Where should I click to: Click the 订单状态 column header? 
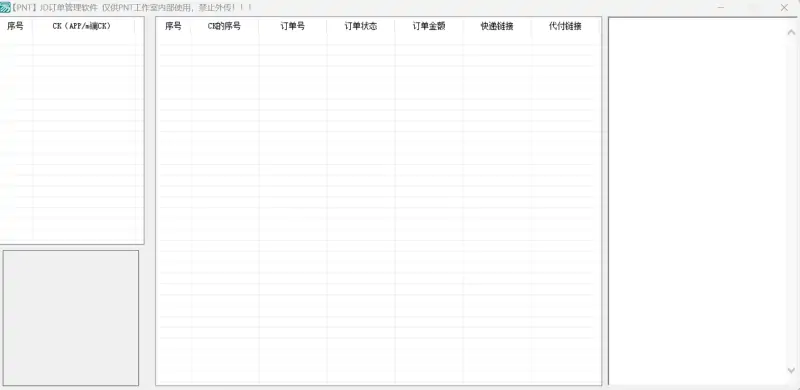361,26
